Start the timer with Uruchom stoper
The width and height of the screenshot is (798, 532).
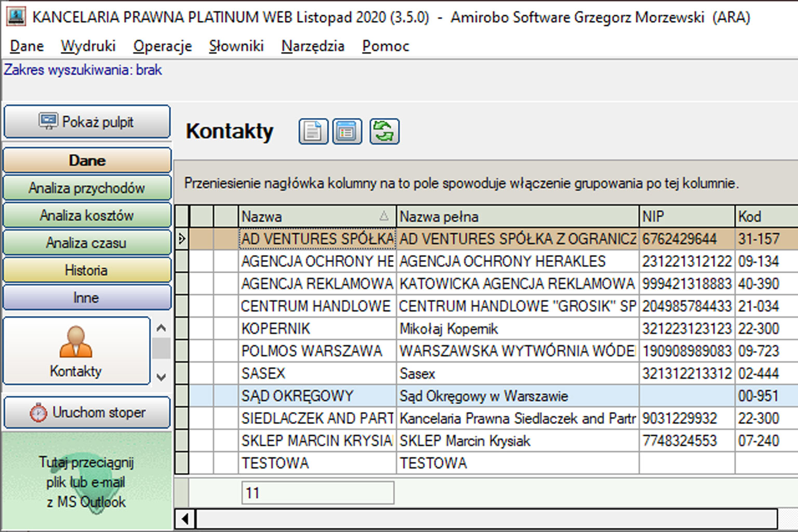pyautogui.click(x=87, y=413)
